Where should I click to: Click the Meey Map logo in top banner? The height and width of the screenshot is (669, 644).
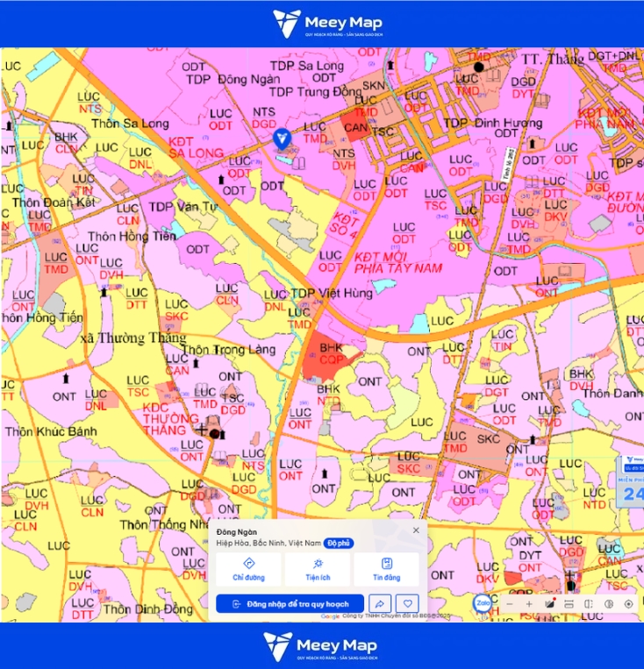[x=327, y=24]
